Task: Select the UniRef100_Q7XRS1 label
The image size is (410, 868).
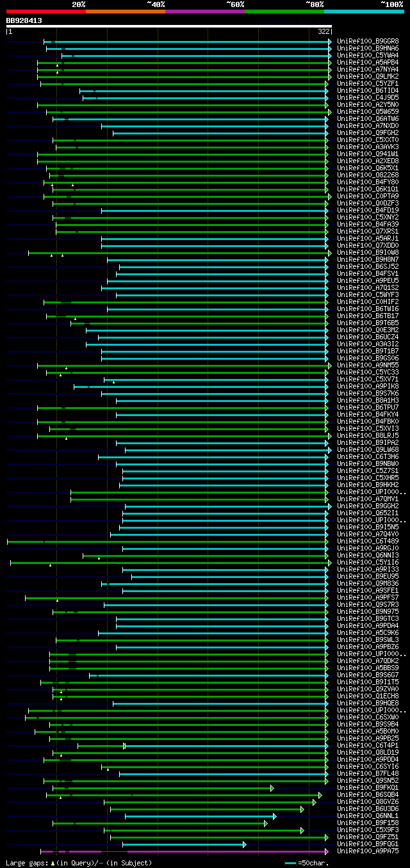Action: click(x=368, y=231)
